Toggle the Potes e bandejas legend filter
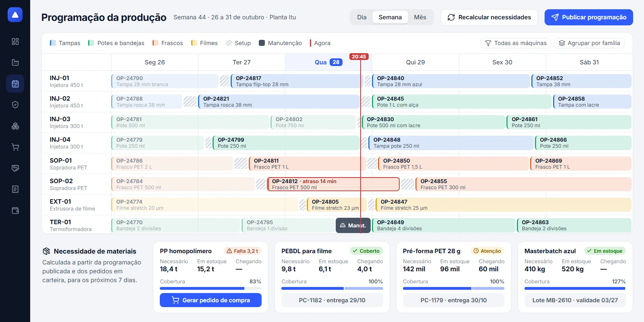 116,43
